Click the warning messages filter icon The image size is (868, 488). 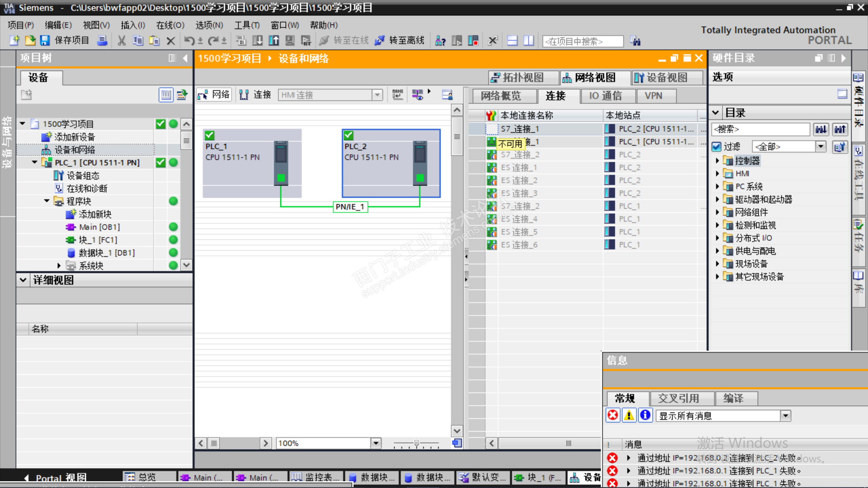point(629,415)
